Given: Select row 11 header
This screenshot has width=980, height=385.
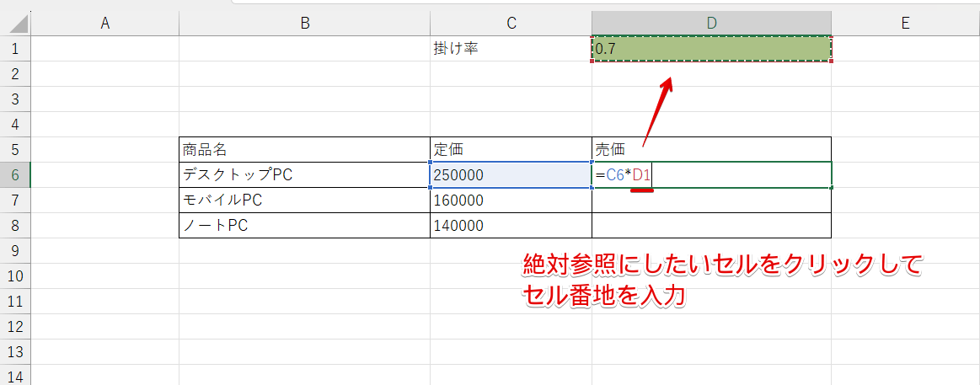Looking at the screenshot, I should (x=16, y=302).
